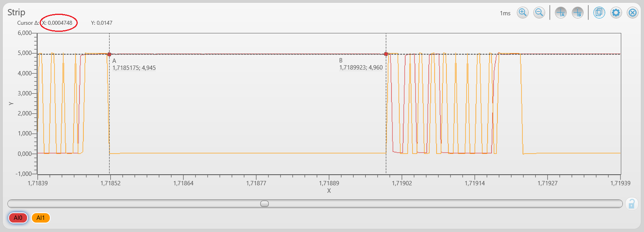Close the Strip panel with X icon
This screenshot has height=232, width=644.
coord(633,13)
